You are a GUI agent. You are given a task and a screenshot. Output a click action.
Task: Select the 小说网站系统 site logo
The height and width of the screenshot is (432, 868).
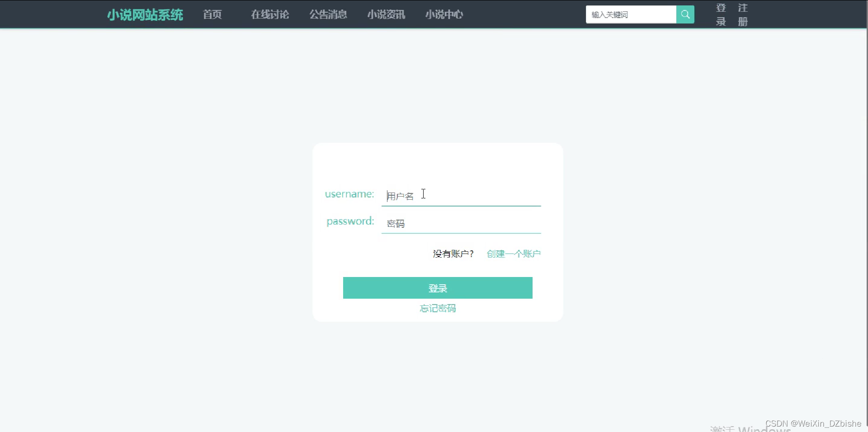[145, 14]
